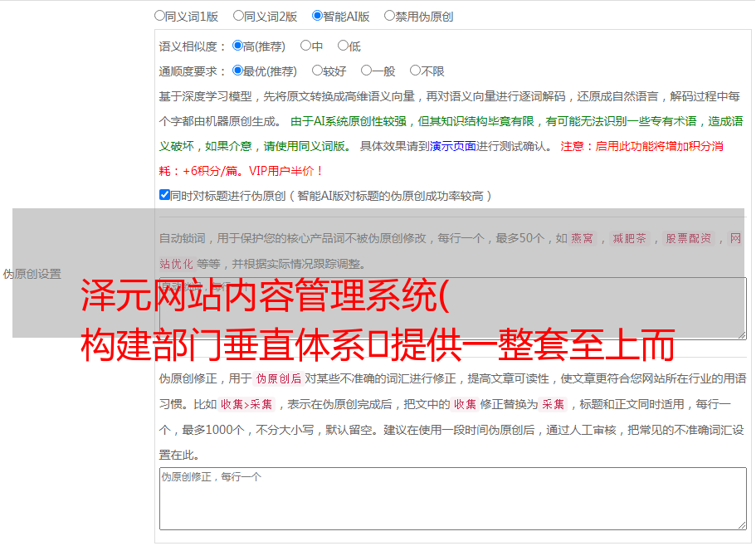Set 语义相似度 to 高(推荐)
756x546 pixels.
237,46
